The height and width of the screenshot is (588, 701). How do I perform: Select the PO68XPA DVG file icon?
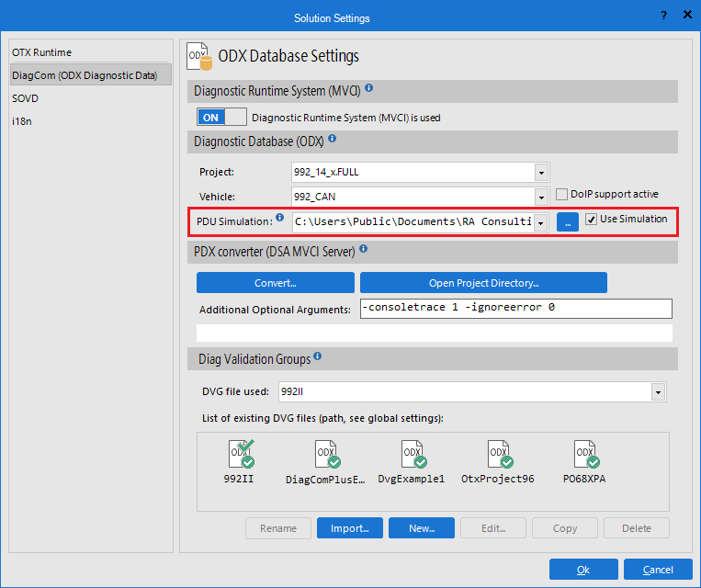tap(582, 455)
